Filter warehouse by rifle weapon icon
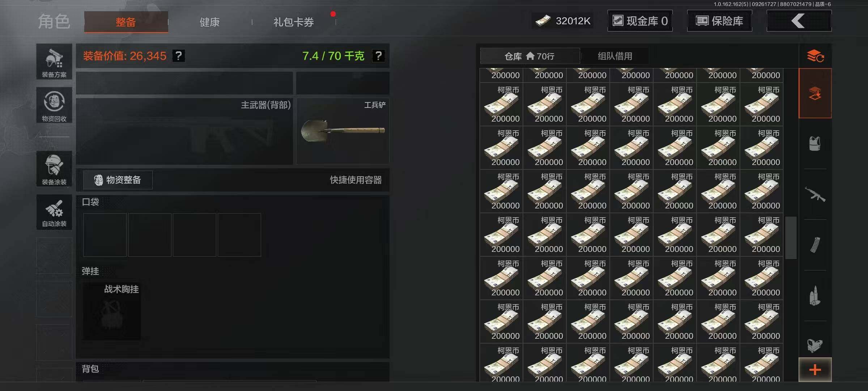The image size is (868, 391). tap(815, 194)
